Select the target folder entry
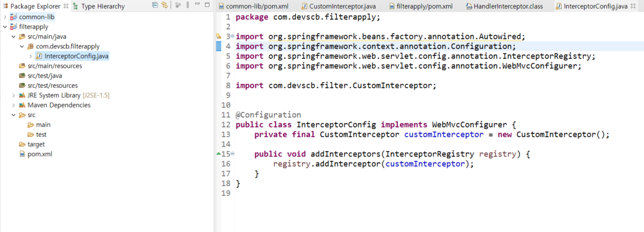Image resolution: width=644 pixels, height=232 pixels. coord(36,144)
